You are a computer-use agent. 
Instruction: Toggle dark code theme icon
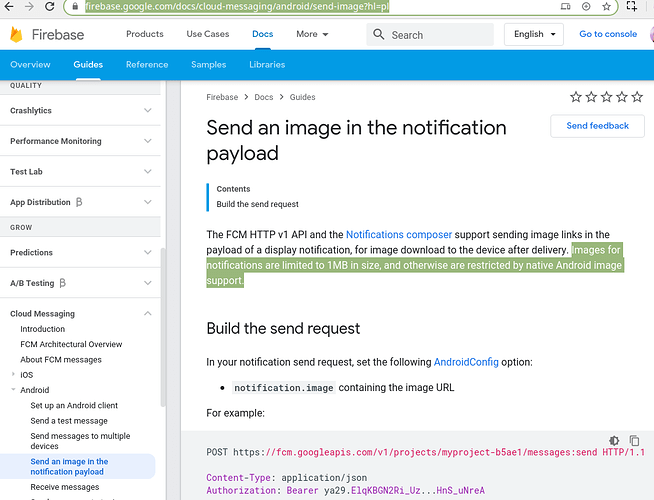point(614,440)
